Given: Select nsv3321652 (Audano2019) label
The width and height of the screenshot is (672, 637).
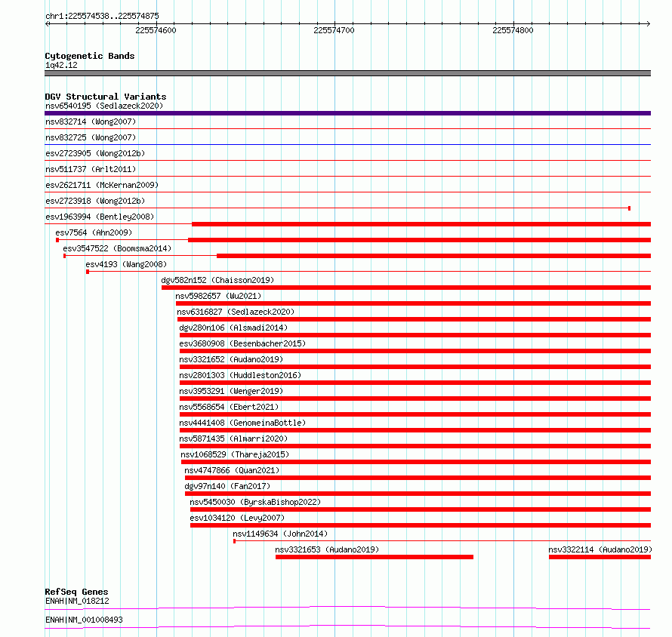Looking at the screenshot, I should point(231,359).
